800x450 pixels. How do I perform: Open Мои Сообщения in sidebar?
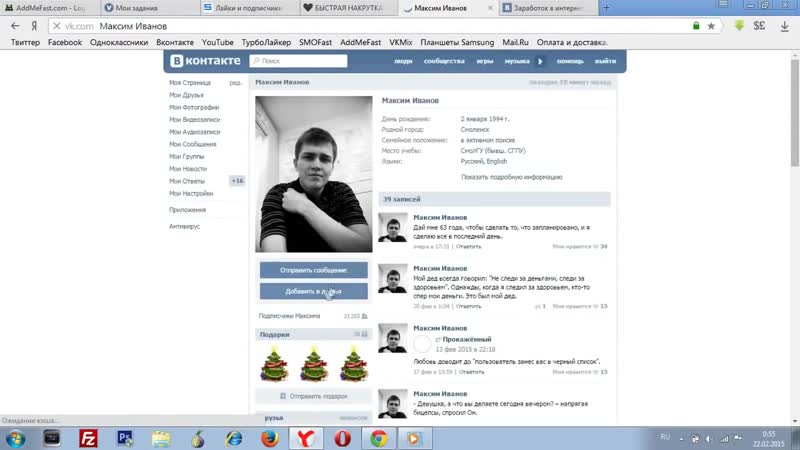pyautogui.click(x=192, y=144)
